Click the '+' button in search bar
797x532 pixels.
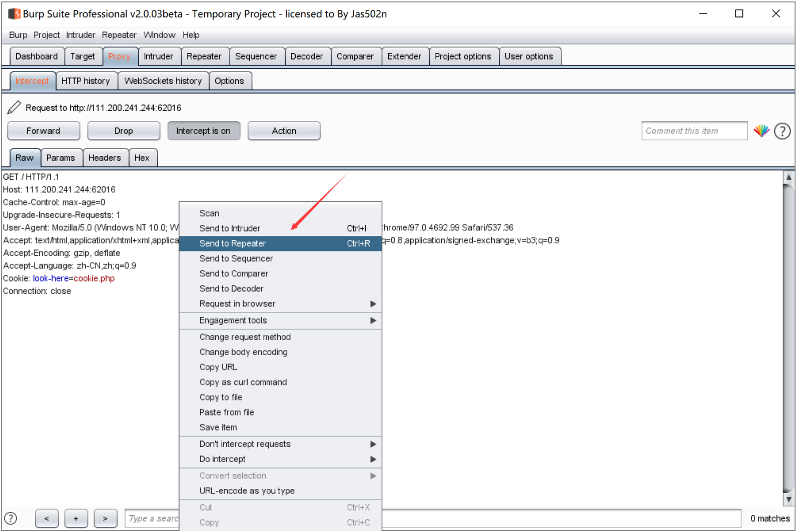pos(76,518)
